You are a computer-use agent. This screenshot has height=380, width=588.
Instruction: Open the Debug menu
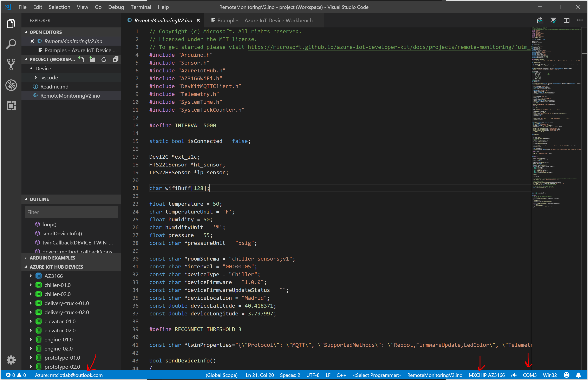[116, 7]
